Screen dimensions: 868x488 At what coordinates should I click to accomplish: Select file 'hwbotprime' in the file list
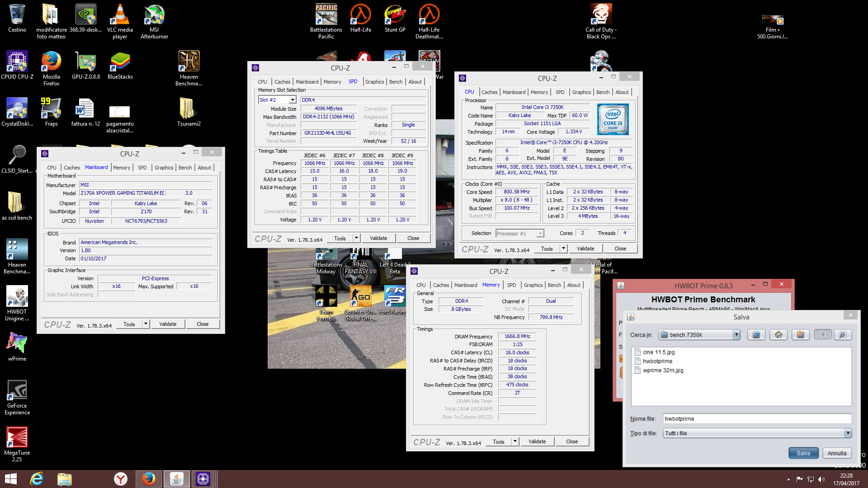654,361
